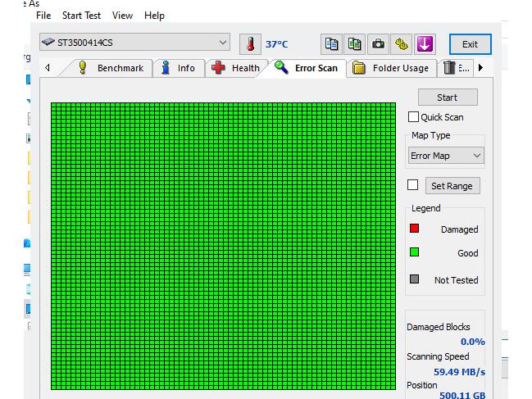Click the Exit button
The height and width of the screenshot is (399, 532).
pos(470,44)
